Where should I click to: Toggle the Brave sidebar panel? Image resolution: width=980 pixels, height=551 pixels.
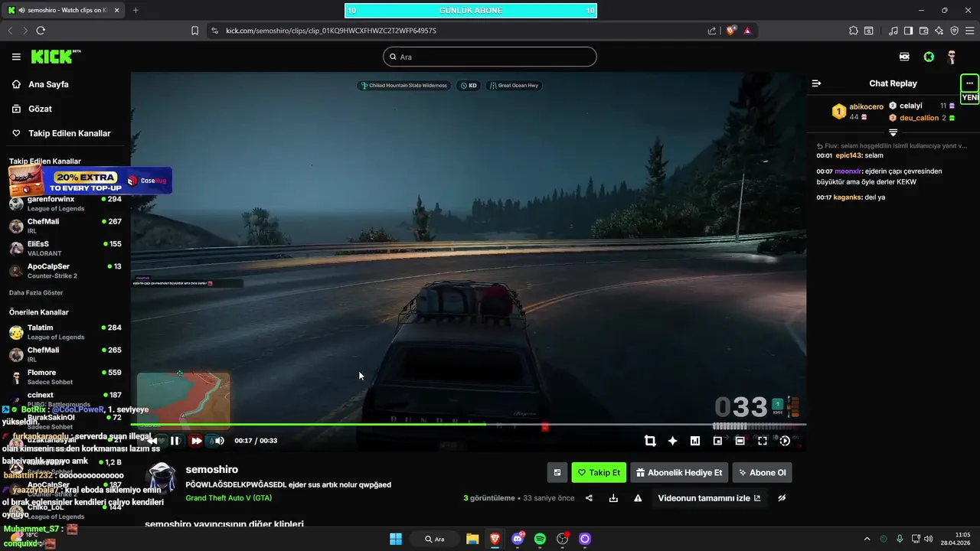[x=908, y=31]
